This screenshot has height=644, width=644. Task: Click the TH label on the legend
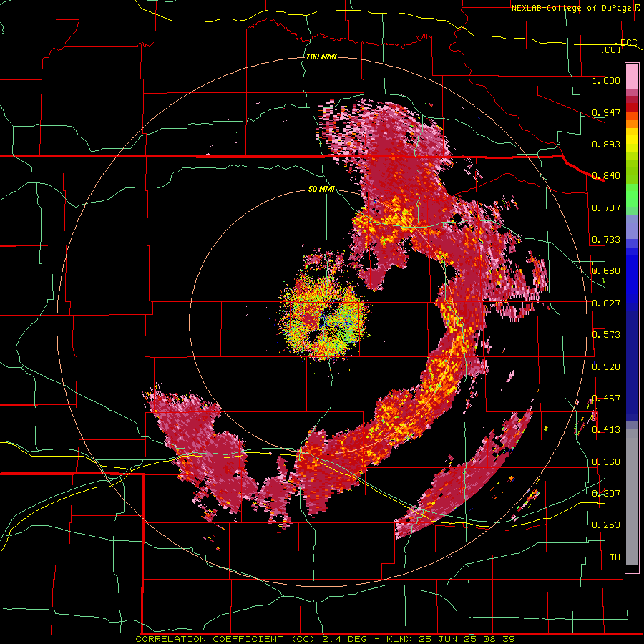[615, 557]
